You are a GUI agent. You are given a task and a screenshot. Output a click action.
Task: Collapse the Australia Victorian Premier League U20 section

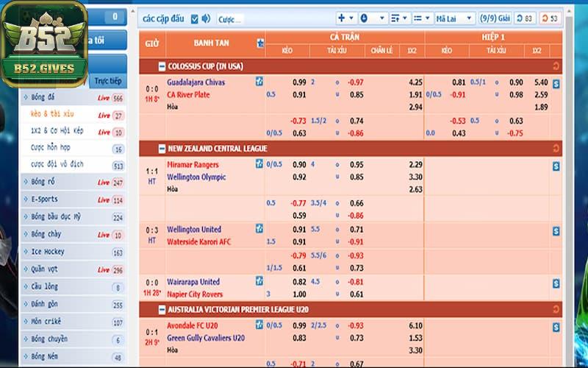162,310
